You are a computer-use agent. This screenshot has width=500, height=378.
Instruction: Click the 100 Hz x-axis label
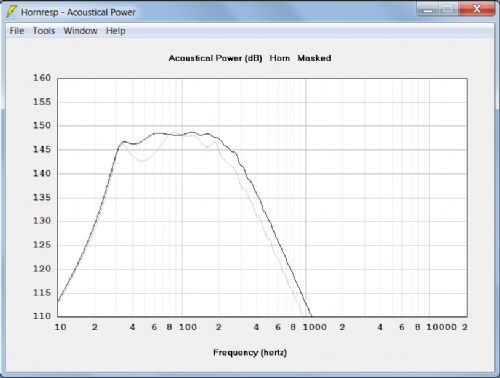click(188, 327)
